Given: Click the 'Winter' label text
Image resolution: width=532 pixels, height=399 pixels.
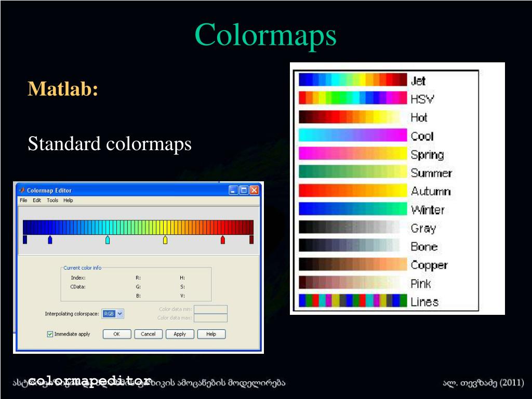Looking at the screenshot, I should pos(428,210).
